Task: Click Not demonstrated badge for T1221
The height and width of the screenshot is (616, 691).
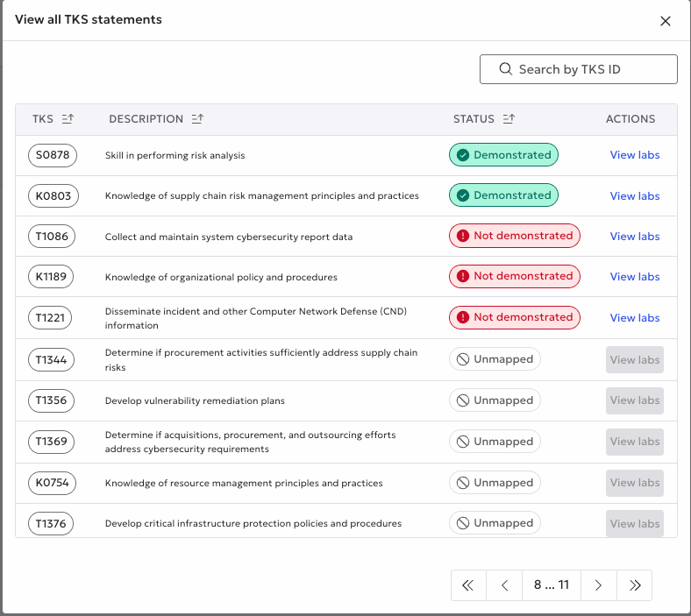Action: (x=515, y=317)
